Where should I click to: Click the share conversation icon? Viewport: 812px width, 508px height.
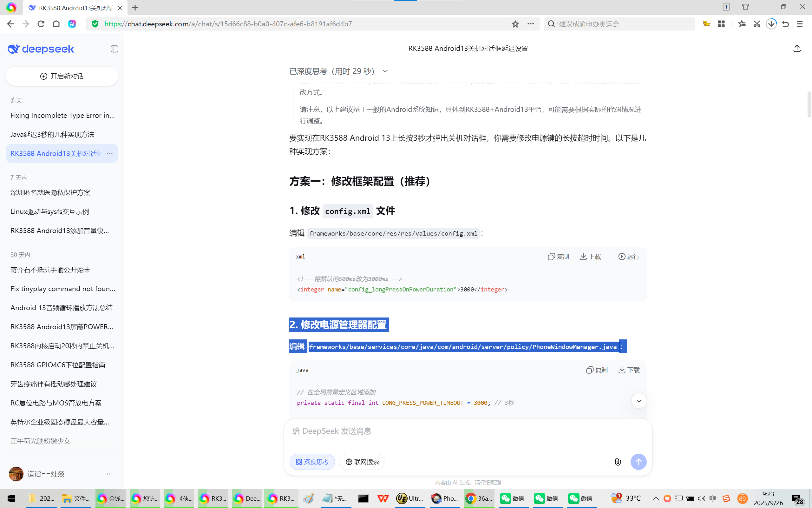point(797,49)
